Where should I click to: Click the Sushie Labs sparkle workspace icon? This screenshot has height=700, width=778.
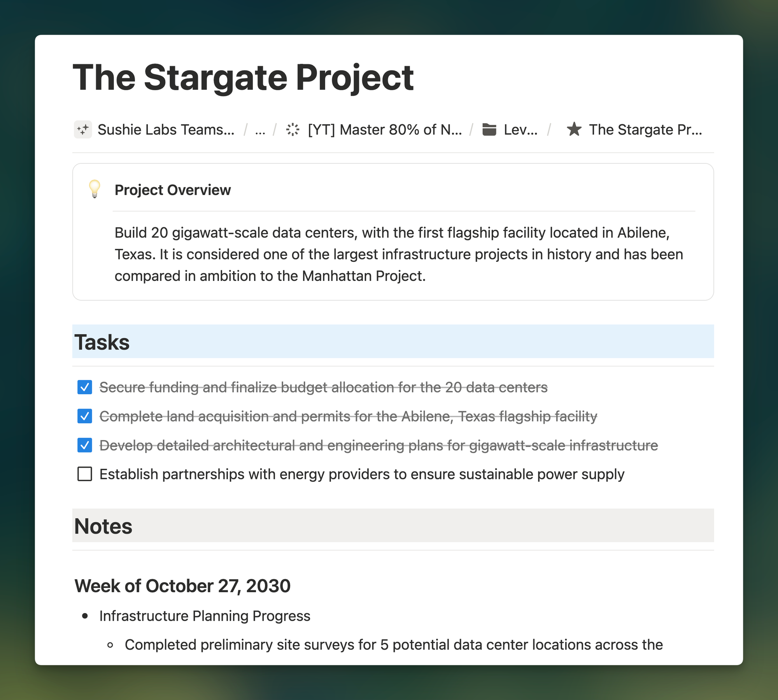pos(82,130)
